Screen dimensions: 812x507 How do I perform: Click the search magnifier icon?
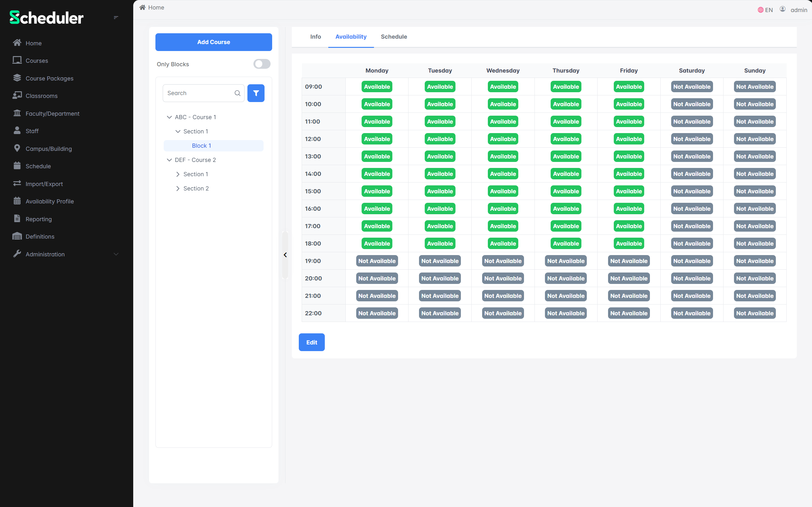click(238, 93)
